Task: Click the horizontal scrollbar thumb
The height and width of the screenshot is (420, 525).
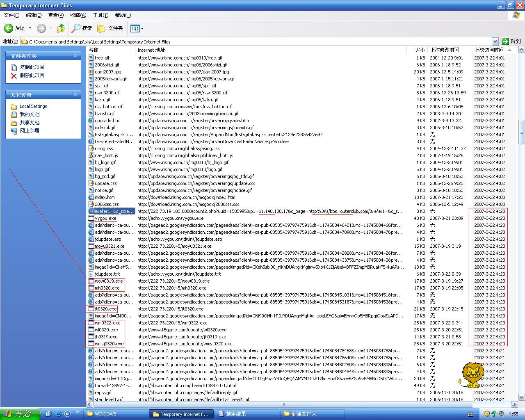Action: click(283, 404)
